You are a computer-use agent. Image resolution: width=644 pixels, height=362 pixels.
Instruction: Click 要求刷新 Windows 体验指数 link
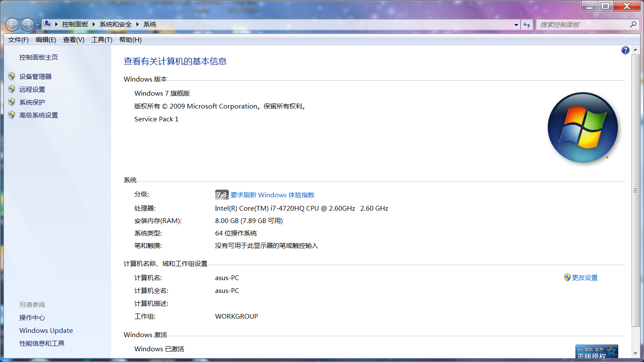pyautogui.click(x=273, y=195)
